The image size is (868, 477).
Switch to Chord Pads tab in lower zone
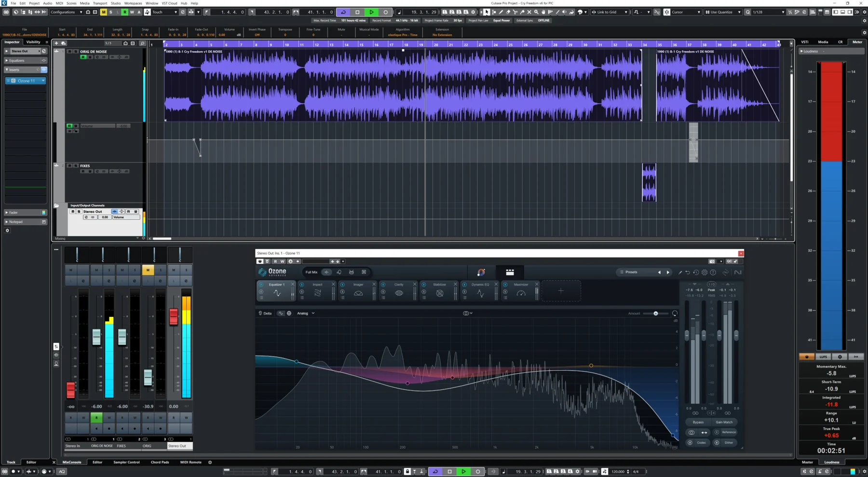click(160, 462)
